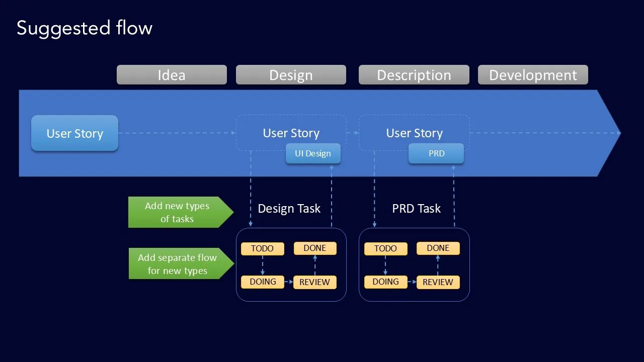Click the Add separate flow green arrow

pyautogui.click(x=181, y=263)
